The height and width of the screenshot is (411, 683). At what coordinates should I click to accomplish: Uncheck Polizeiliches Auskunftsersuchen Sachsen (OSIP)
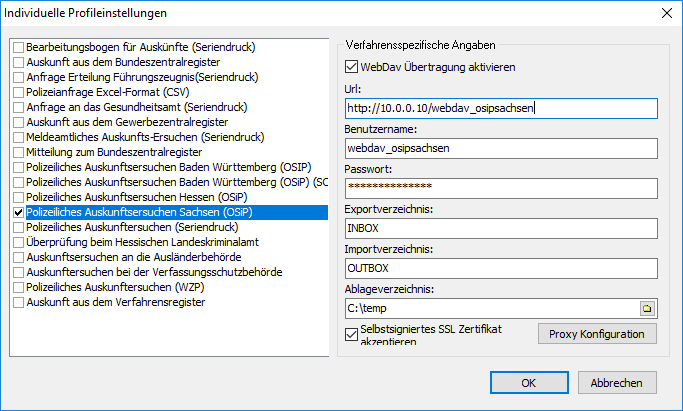[18, 212]
